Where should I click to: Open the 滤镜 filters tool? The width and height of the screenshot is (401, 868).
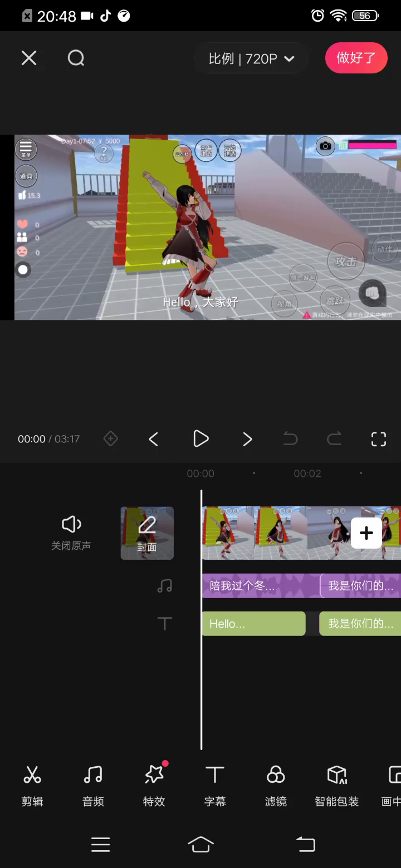[276, 786]
